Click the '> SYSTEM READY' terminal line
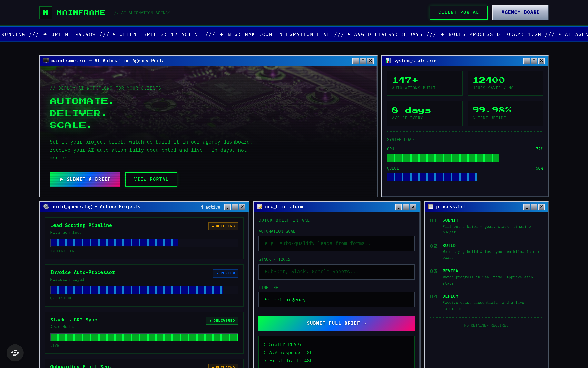Viewport: 588px width, 368px height. 283,344
